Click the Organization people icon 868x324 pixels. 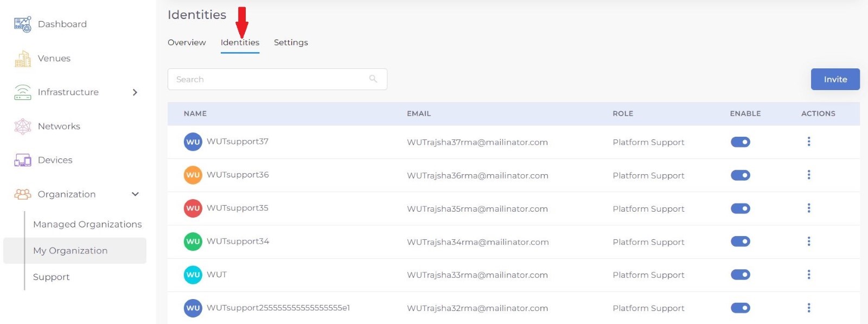tap(23, 194)
